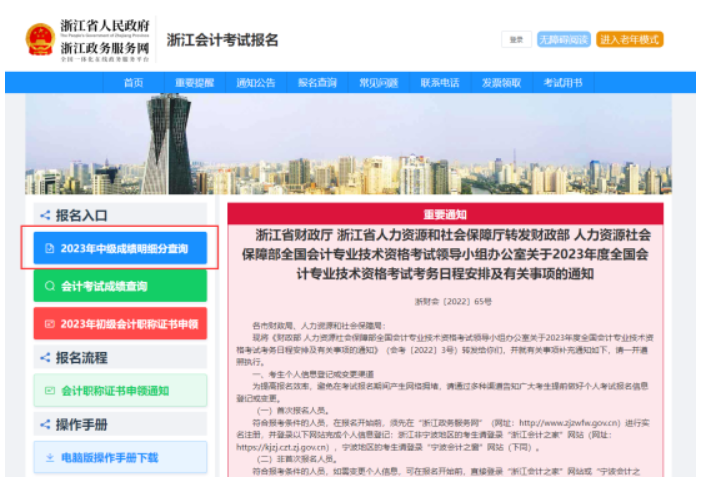
Task: Open the 重要提醒 navigation item
Action: [x=194, y=83]
